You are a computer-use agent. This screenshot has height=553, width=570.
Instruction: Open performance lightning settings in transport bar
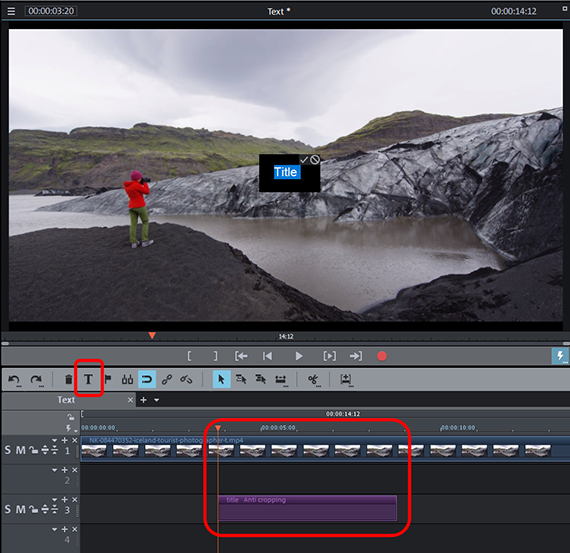(560, 356)
